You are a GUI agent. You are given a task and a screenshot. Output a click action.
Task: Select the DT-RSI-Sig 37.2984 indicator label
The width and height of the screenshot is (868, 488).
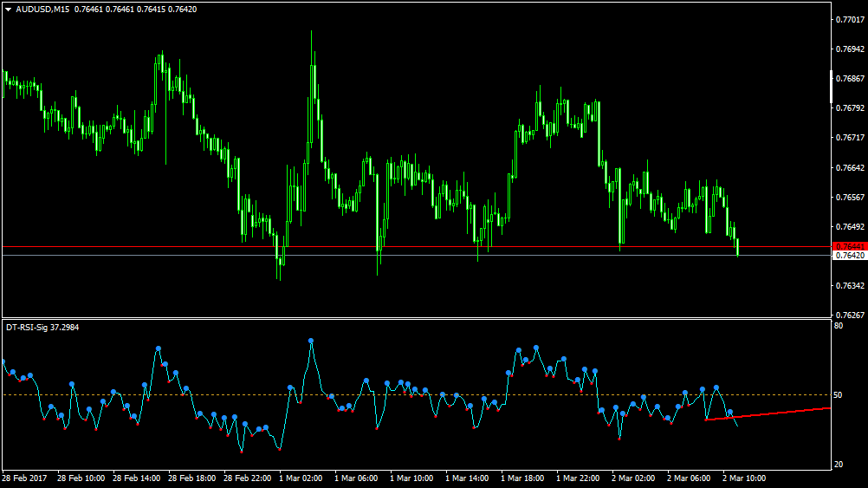click(x=42, y=328)
